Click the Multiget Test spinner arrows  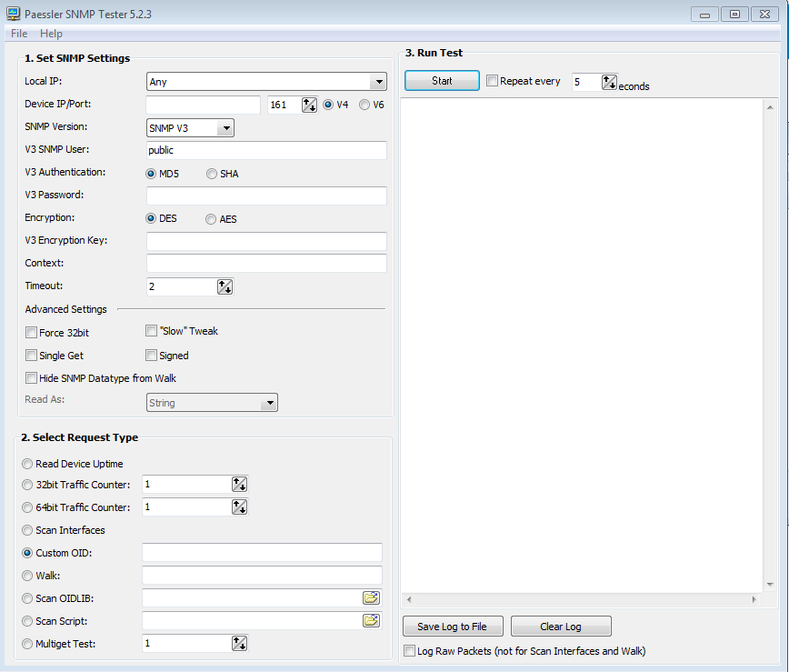coord(239,643)
